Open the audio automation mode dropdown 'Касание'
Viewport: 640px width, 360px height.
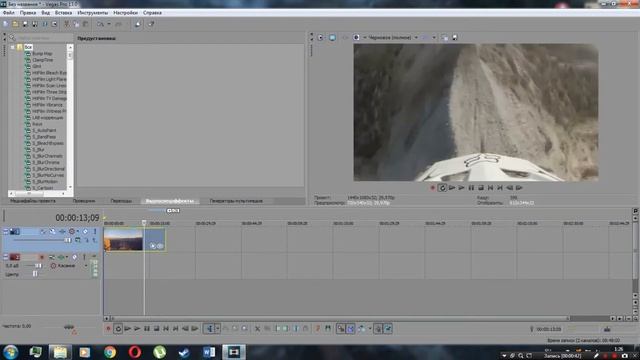[x=69, y=266]
